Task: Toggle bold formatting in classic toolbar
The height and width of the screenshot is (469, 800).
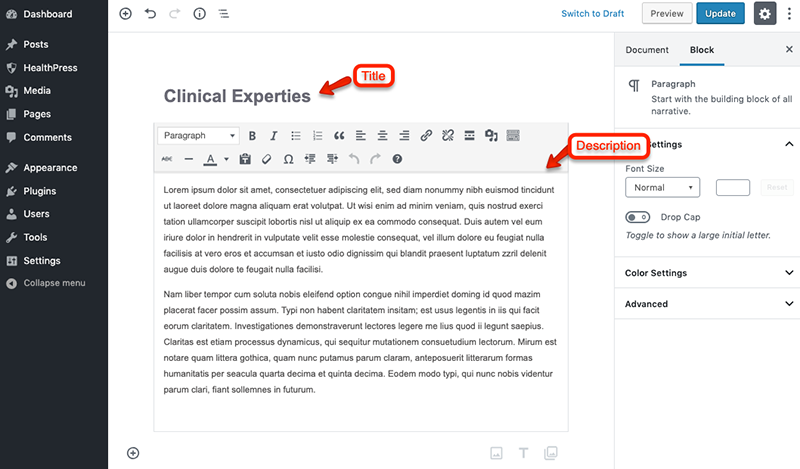Action: [x=252, y=136]
